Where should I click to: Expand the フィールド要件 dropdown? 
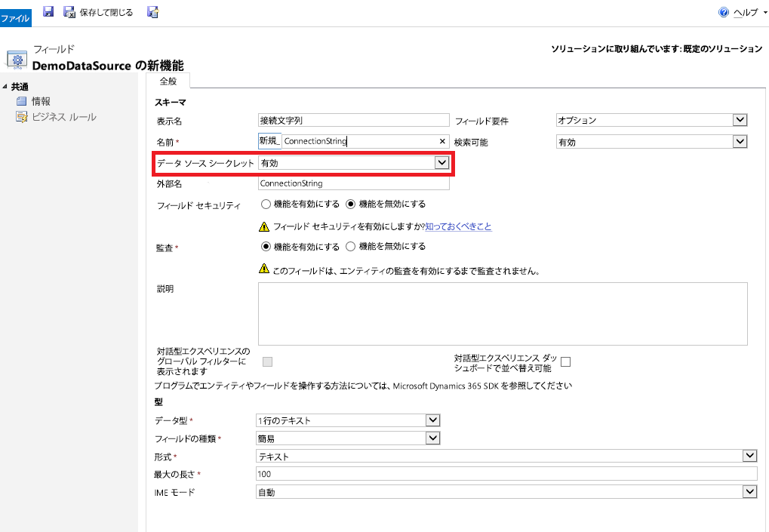741,119
